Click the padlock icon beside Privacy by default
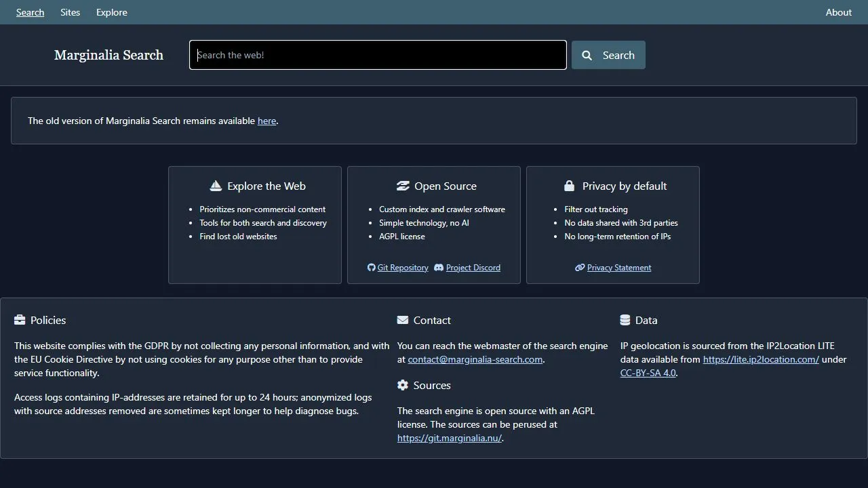868x488 pixels. pos(570,186)
